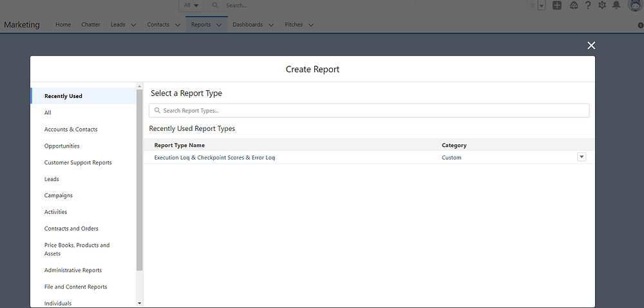This screenshot has height=308, width=644.
Task: Select Execution Log & Checkpoint Scores & Error Log
Action: tap(214, 157)
